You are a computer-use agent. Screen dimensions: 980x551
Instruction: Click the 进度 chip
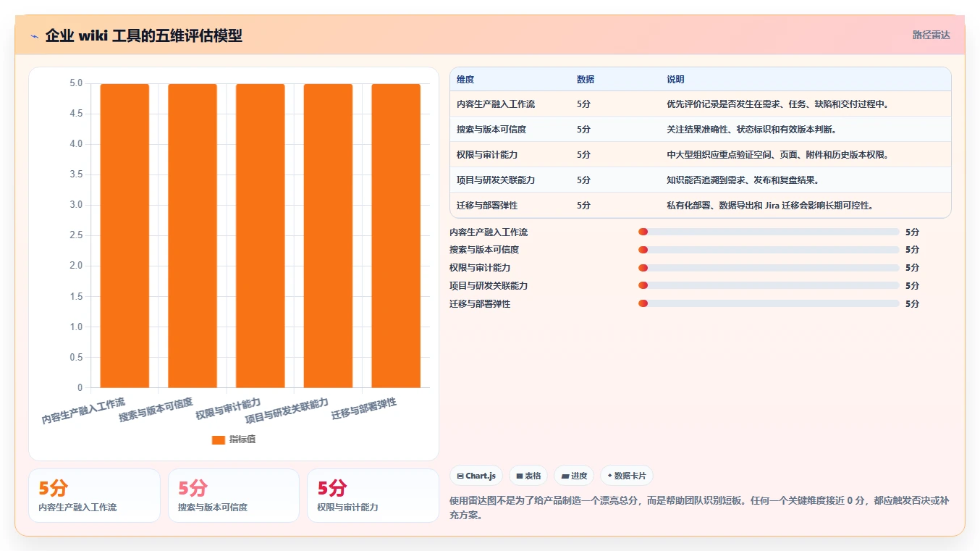[574, 476]
